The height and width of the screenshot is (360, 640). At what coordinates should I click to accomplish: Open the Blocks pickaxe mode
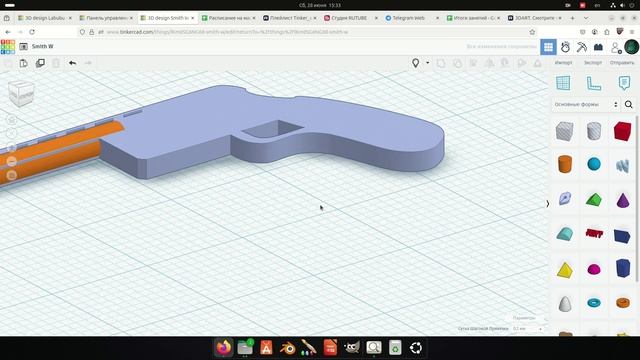[x=582, y=47]
